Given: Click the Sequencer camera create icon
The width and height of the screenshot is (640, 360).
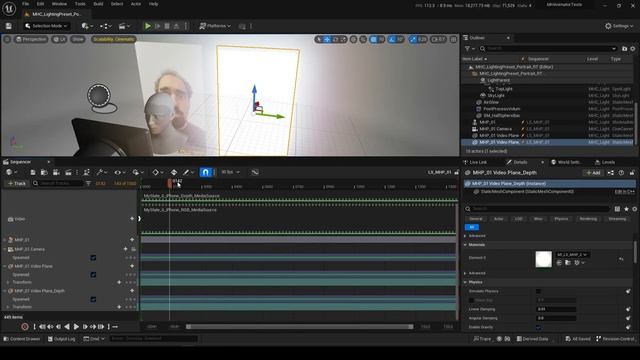Looking at the screenshot, I should tap(56, 173).
